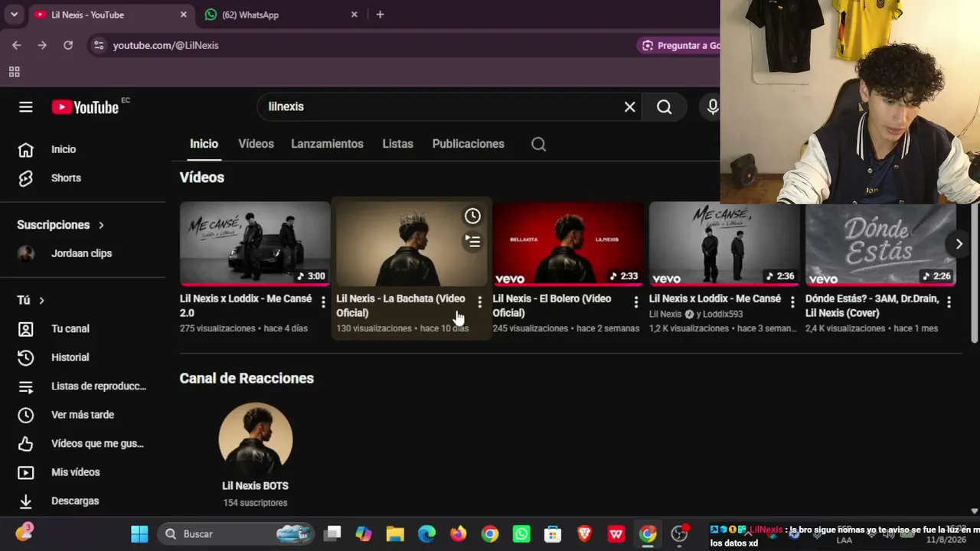The width and height of the screenshot is (980, 551).
Task: Switch to the Lanzamientos channel tab
Action: (327, 144)
